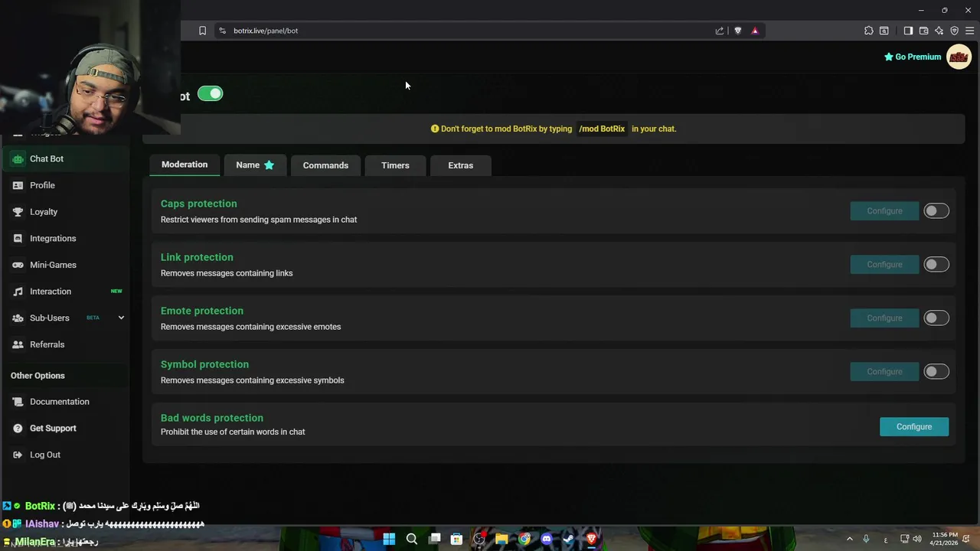This screenshot has width=980, height=551.
Task: Click the taskbar clock showing 11:56 PM
Action: [x=945, y=539]
